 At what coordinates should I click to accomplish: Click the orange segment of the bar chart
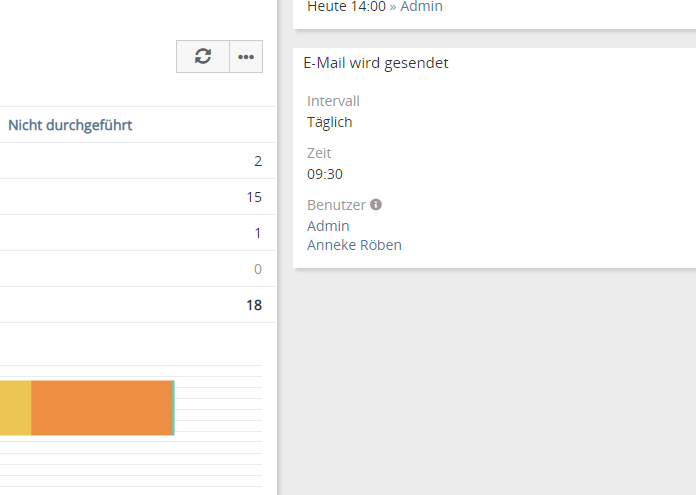point(102,407)
